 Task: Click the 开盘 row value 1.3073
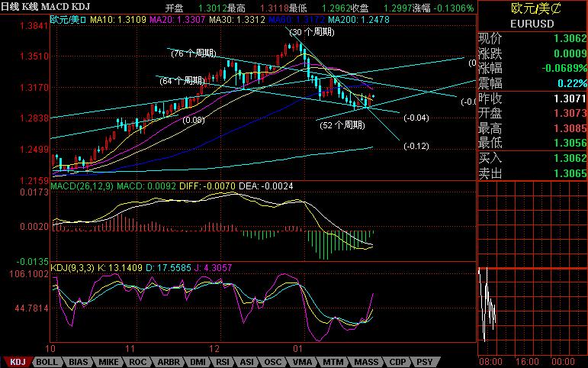click(570, 113)
